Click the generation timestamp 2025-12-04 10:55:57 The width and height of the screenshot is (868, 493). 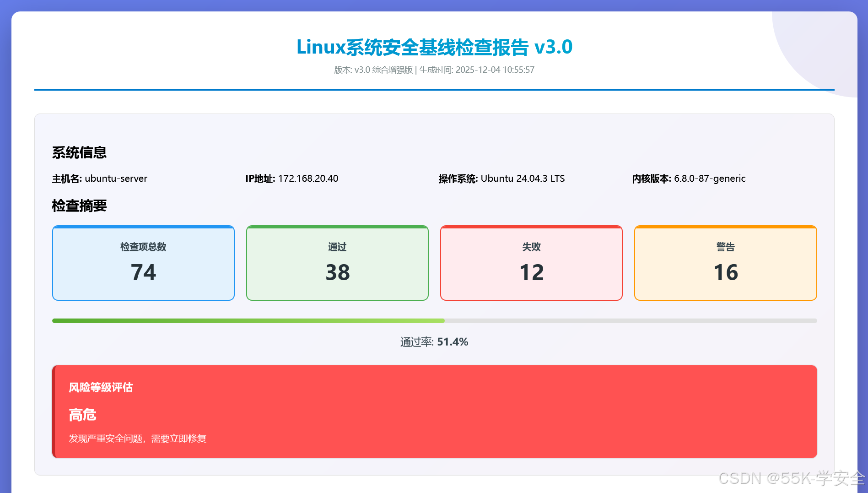(495, 70)
